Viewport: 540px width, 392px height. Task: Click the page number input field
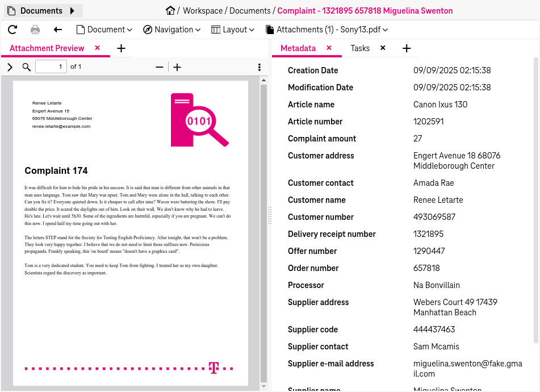(x=51, y=66)
